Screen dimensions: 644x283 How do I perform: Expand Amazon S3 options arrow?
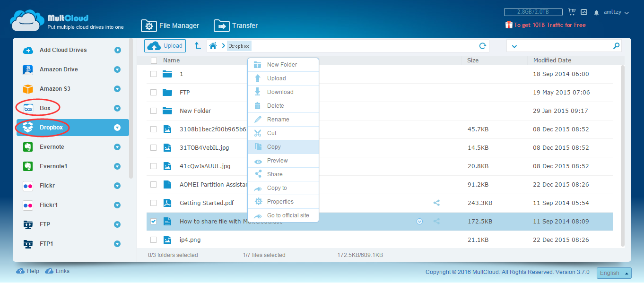pos(117,89)
